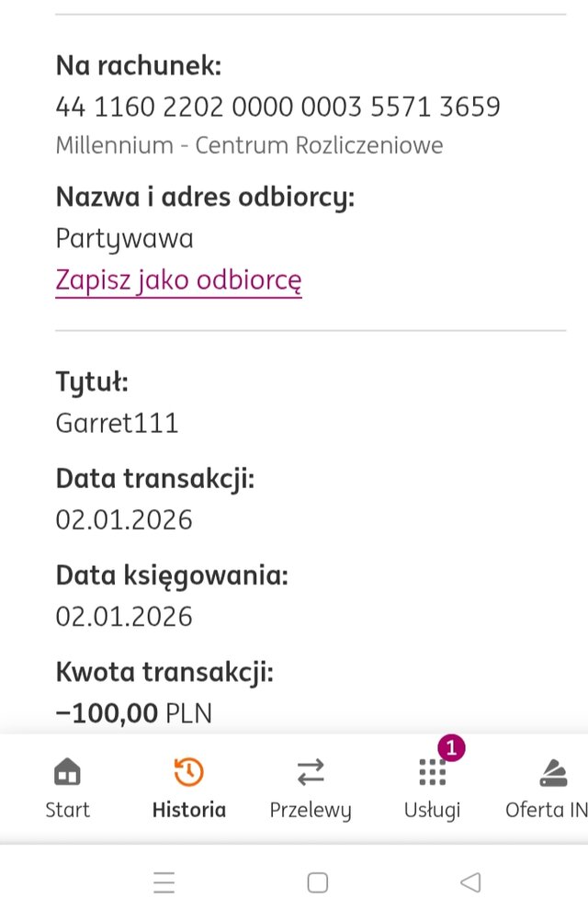Tap the account number 44 1160 2202
Image resolution: width=588 pixels, height=921 pixels.
tap(277, 107)
